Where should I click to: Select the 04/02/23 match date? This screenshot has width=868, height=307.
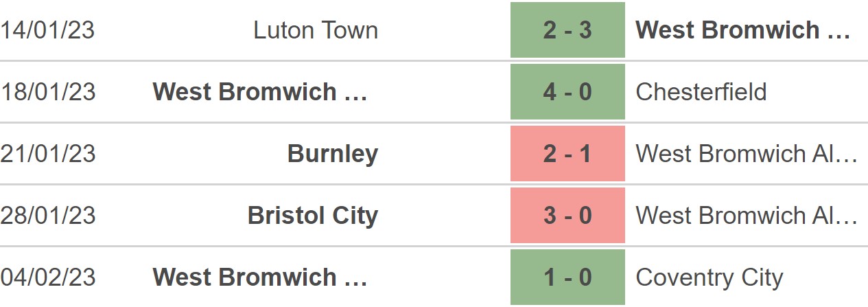[47, 277]
